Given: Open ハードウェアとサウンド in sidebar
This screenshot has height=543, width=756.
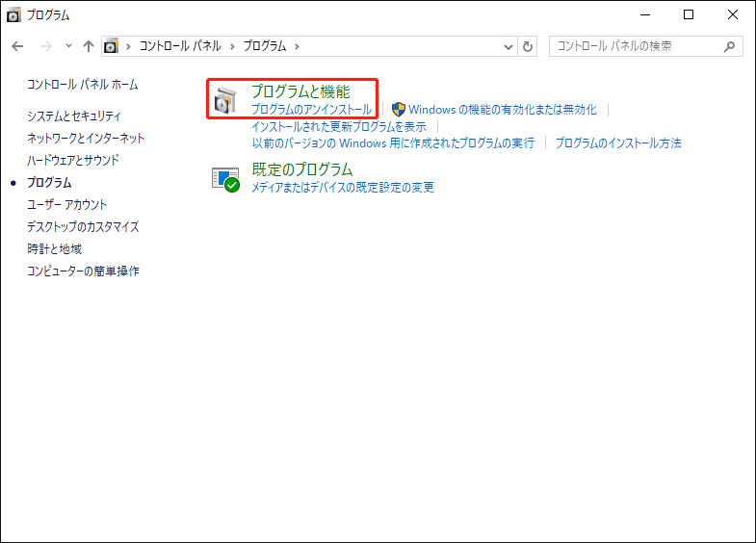Looking at the screenshot, I should (73, 161).
